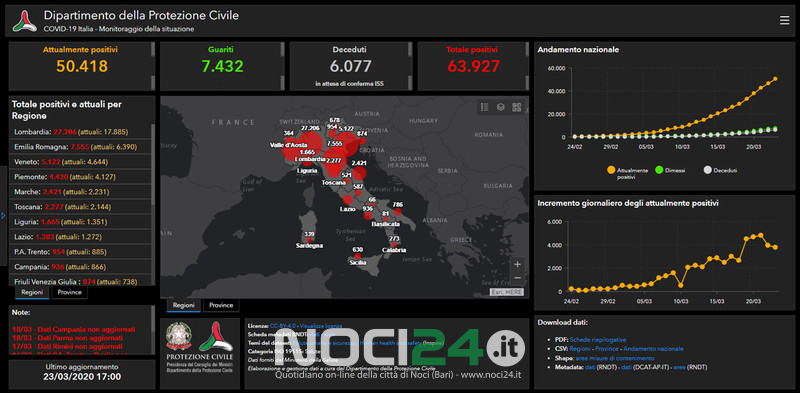This screenshot has width=800, height=393.
Task: Click the Protezione Civile tricolor footer logo
Action: tap(216, 336)
